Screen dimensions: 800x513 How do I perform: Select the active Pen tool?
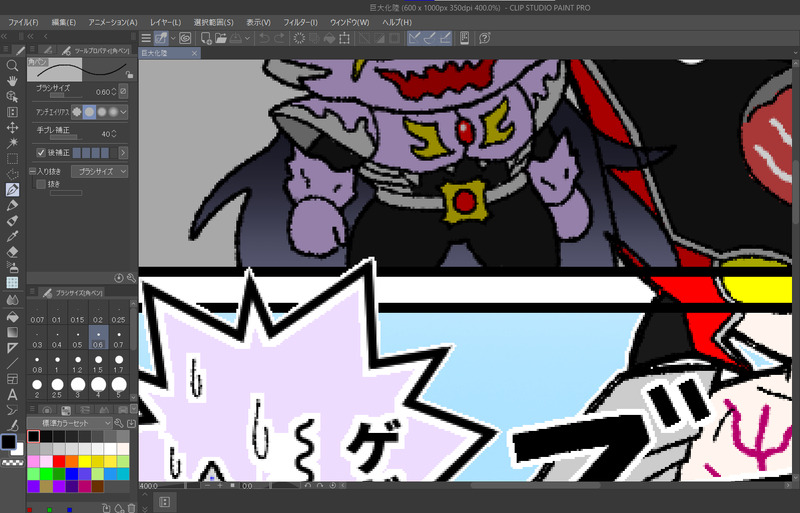pos(12,189)
